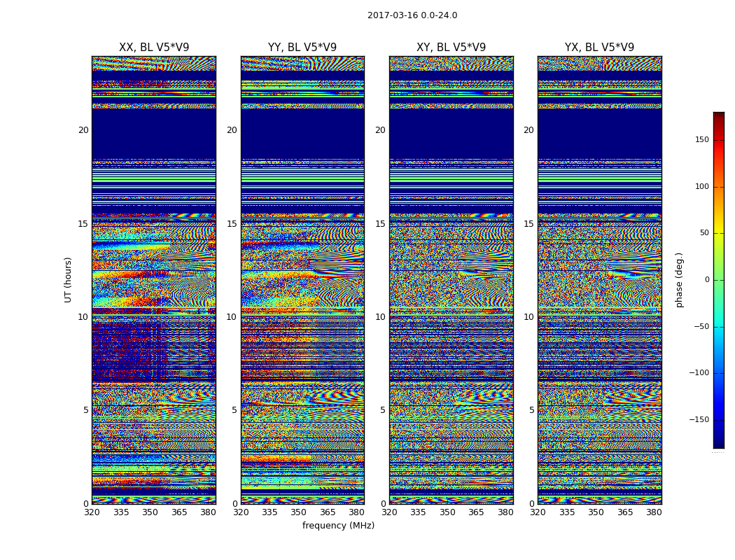The width and height of the screenshot is (735, 560).
Task: Click the '380' x-tick of YX plot
Action: pyautogui.click(x=654, y=512)
